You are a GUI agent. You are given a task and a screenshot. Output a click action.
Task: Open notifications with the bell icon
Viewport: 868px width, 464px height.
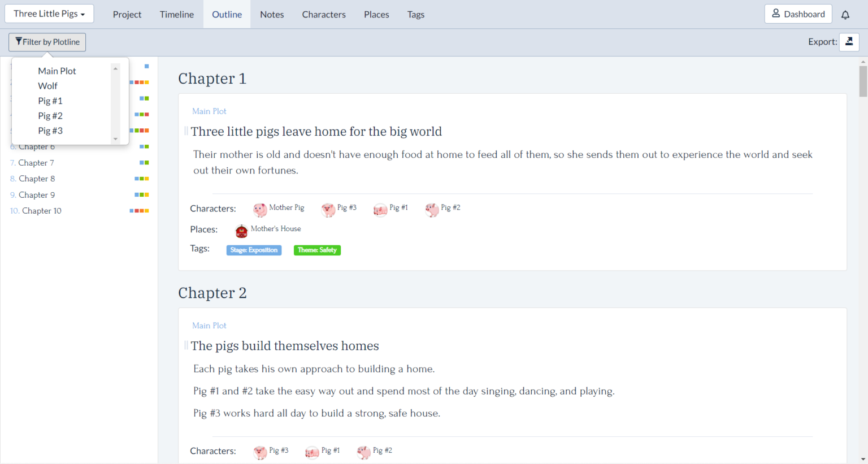[845, 15]
